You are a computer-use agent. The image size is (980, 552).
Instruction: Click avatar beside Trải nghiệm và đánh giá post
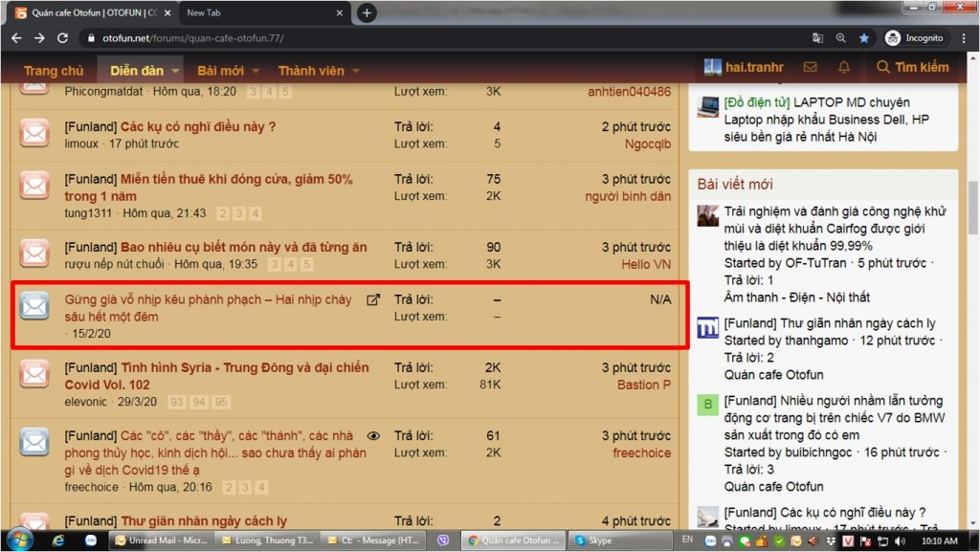tap(708, 216)
